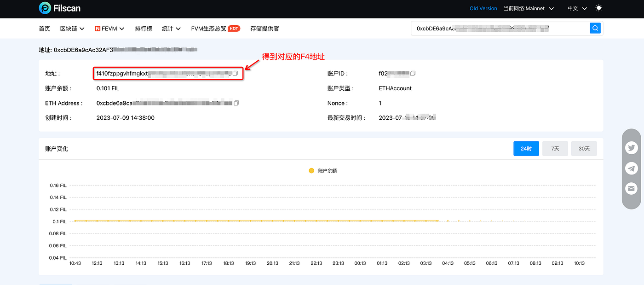The width and height of the screenshot is (644, 285).
Task: Expand the FEVM dropdown menu
Action: tap(110, 29)
